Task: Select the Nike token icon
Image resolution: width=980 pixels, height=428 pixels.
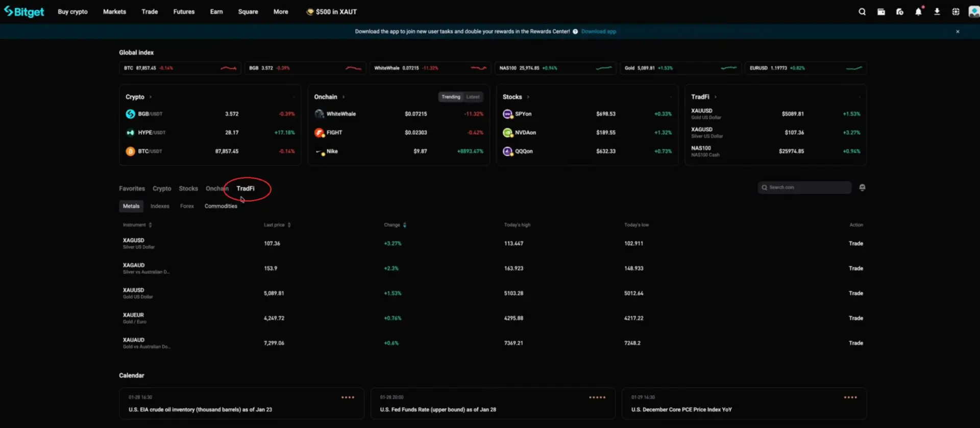Action: coord(320,152)
